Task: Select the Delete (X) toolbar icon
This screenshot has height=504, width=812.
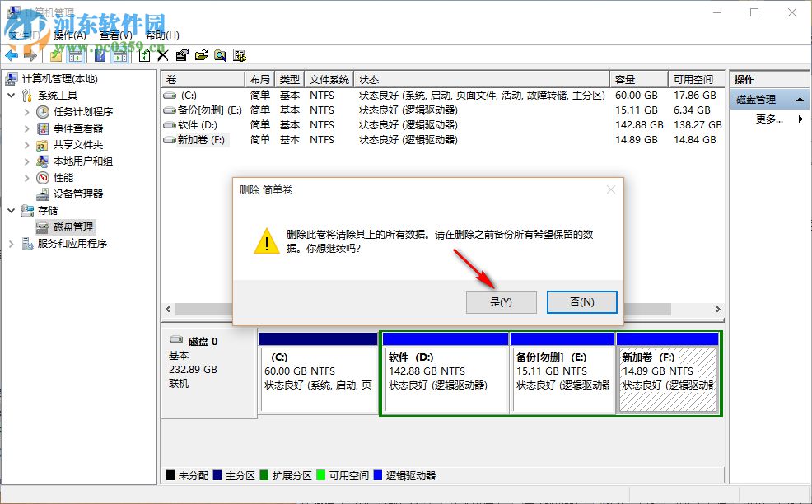Action: click(x=162, y=55)
